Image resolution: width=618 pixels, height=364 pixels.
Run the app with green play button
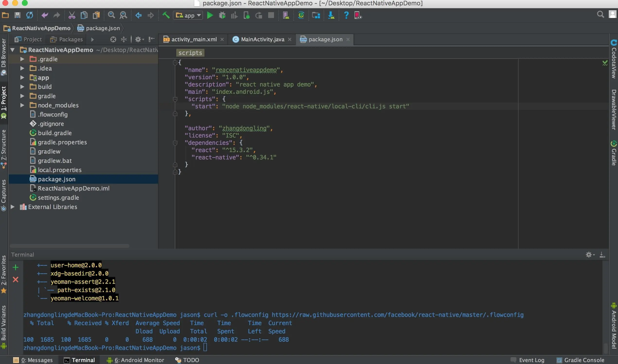(x=210, y=15)
